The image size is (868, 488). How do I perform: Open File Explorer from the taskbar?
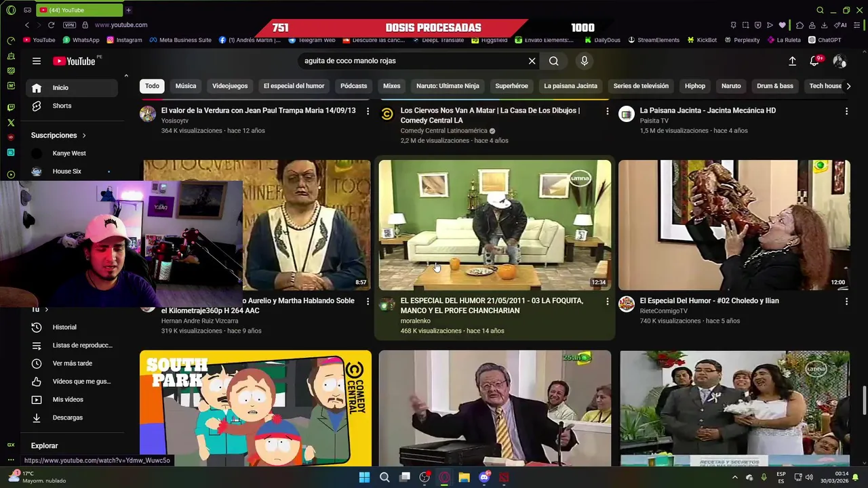[x=464, y=477]
